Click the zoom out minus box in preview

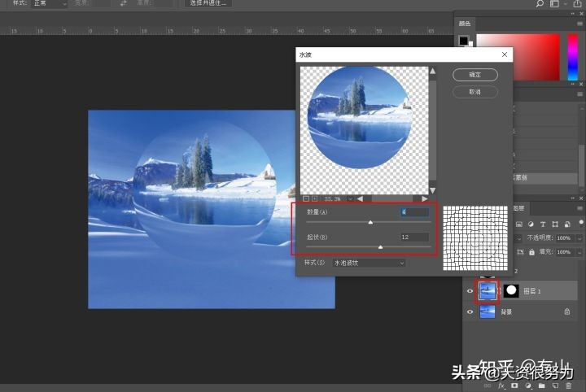click(306, 198)
